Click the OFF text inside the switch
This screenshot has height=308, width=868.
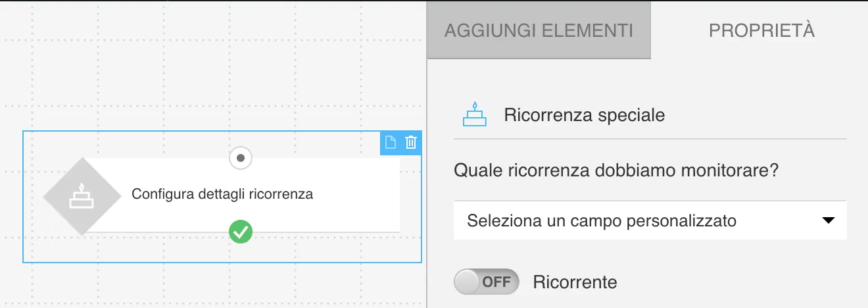click(x=496, y=282)
